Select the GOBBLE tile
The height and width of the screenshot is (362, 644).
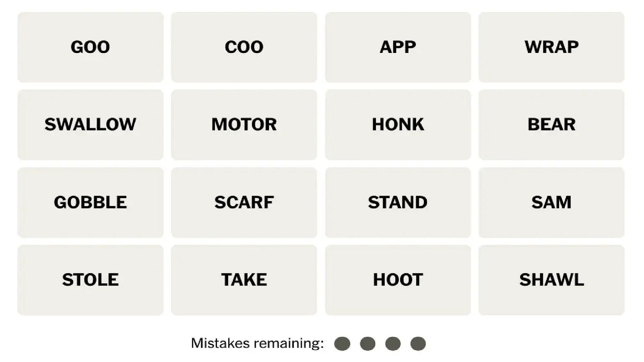[x=91, y=201]
